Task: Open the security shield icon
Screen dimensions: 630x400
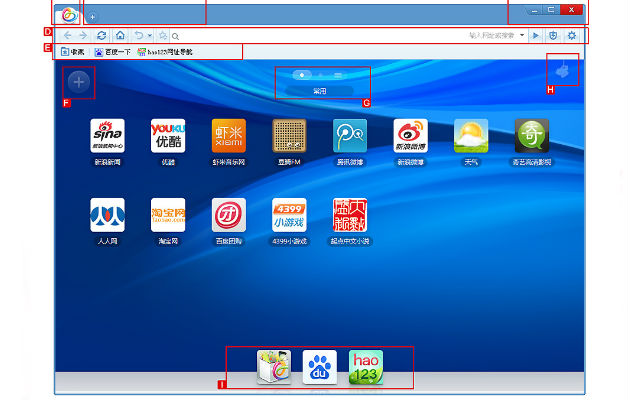Action: click(x=553, y=36)
